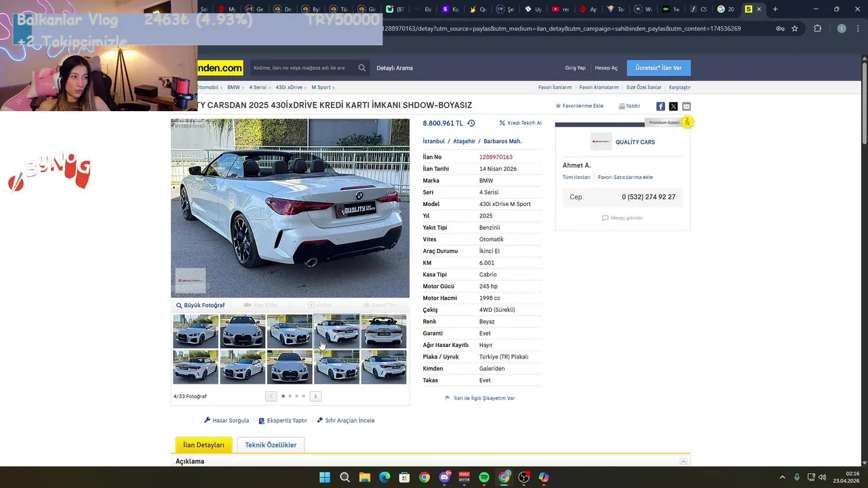The width and height of the screenshot is (868, 488).
Task: Show hidden system tray icons
Action: coord(782,477)
